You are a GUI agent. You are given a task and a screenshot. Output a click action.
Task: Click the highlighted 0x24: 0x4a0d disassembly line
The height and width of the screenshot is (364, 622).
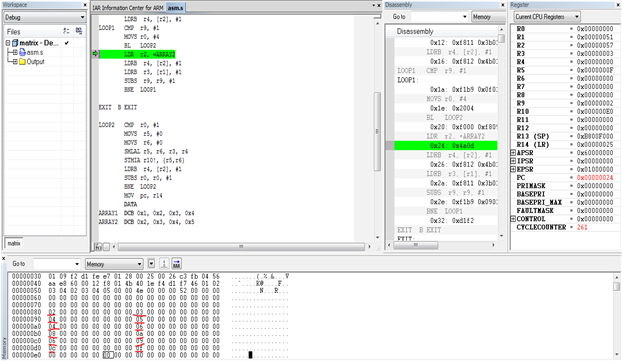(445, 146)
